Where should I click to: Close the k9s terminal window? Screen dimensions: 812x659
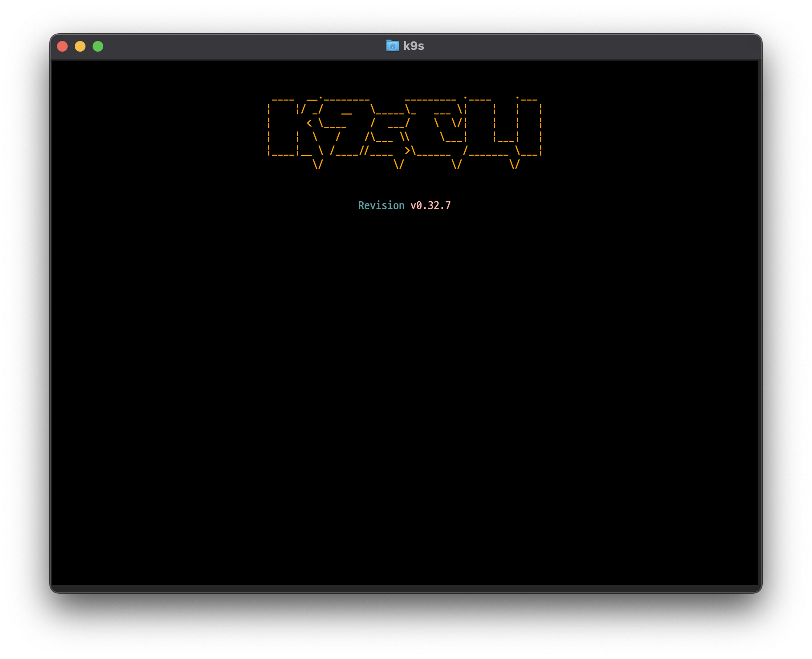[x=62, y=46]
